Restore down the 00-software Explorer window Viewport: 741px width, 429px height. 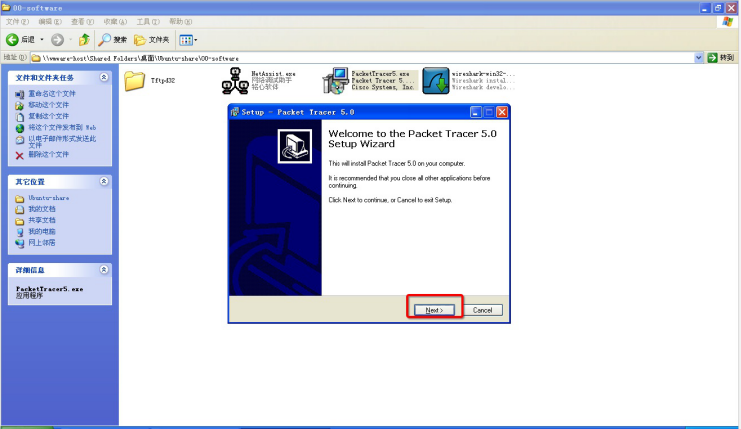point(718,8)
